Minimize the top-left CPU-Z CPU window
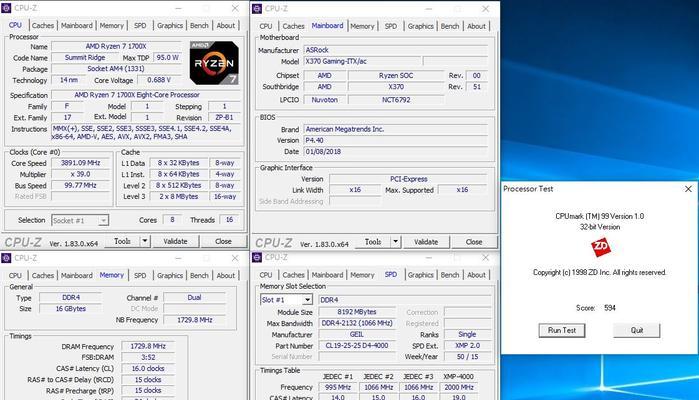The height and width of the screenshot is (400, 699). point(178,8)
